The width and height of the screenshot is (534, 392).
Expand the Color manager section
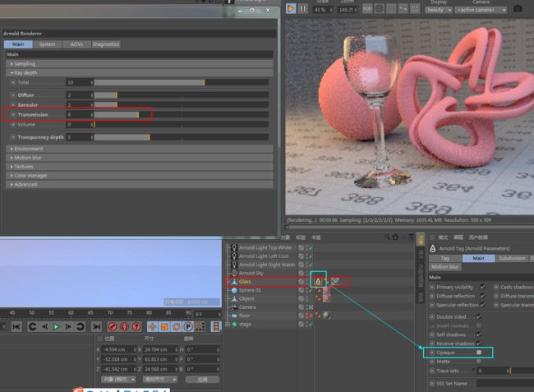[x=140, y=175]
